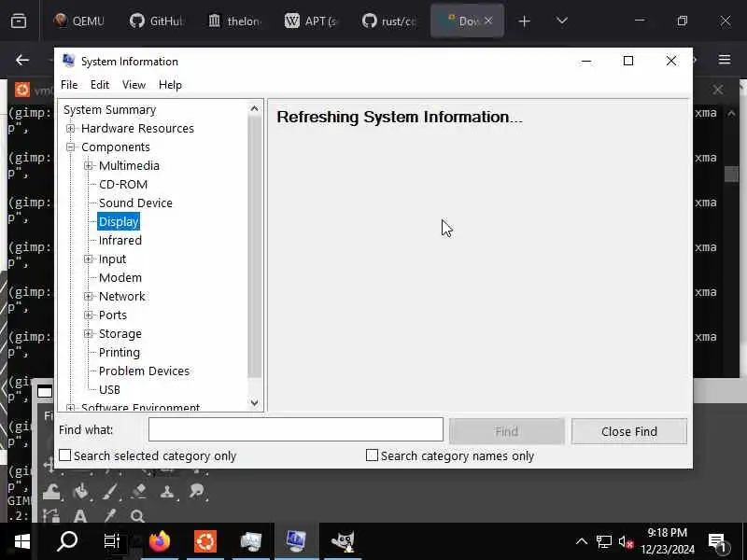Switch to the GitHub browser tab
The image size is (747, 560).
157,21
